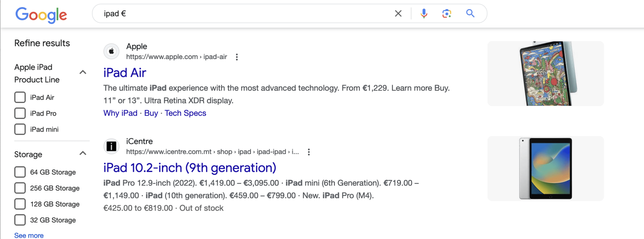
Task: Open Google Lens image search
Action: point(447,14)
